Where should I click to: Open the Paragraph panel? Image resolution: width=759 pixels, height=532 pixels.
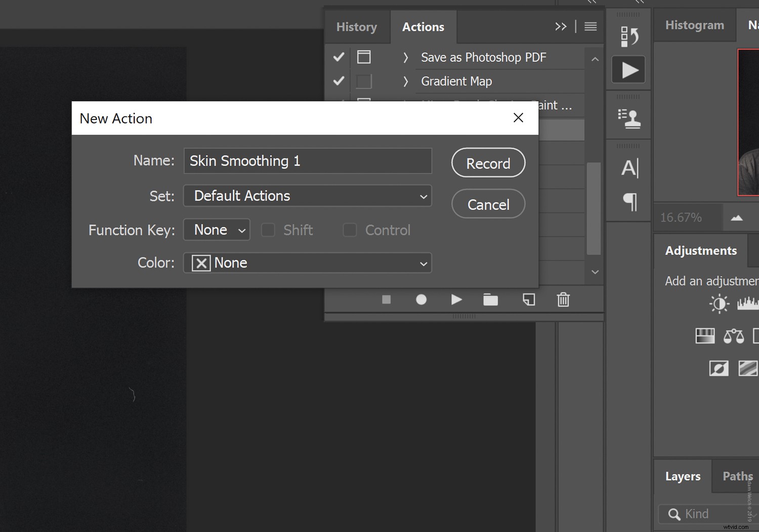[x=628, y=202]
